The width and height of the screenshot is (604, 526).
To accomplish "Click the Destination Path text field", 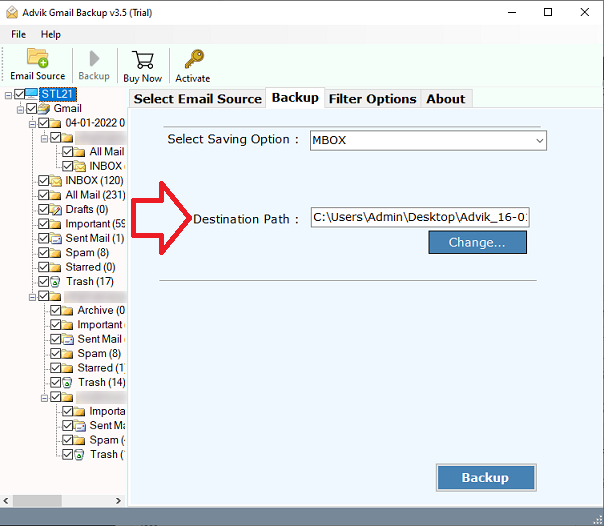I will click(420, 218).
